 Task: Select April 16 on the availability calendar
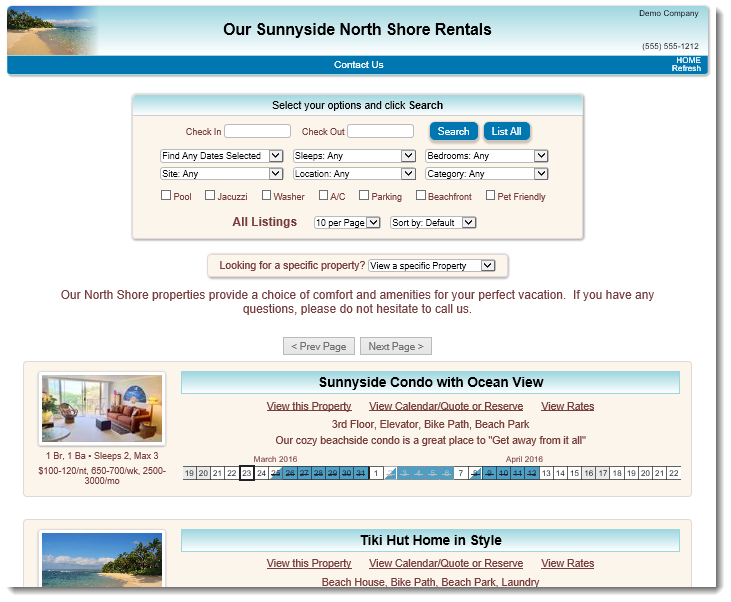[x=589, y=473]
